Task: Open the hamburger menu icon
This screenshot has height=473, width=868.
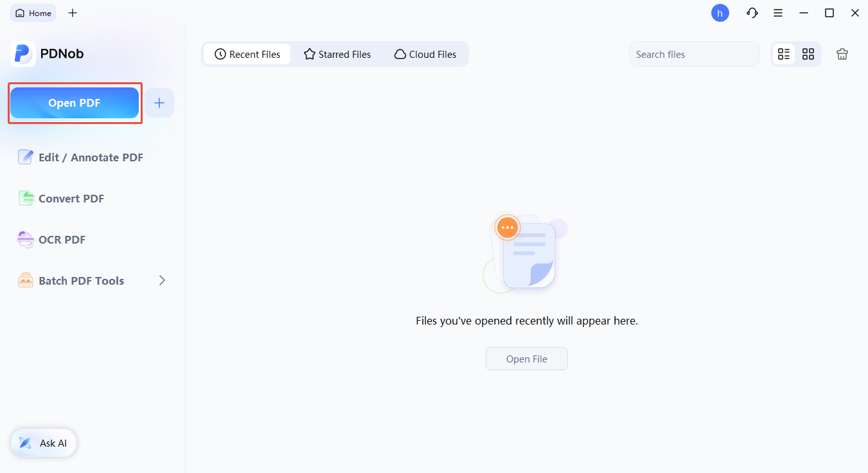Action: pyautogui.click(x=777, y=13)
